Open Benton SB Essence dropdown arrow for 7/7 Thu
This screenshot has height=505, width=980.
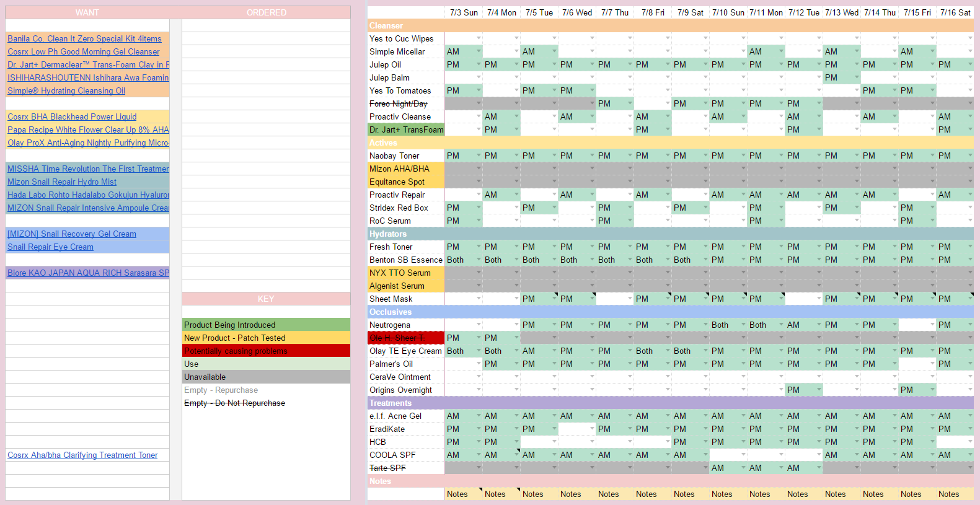click(x=630, y=260)
